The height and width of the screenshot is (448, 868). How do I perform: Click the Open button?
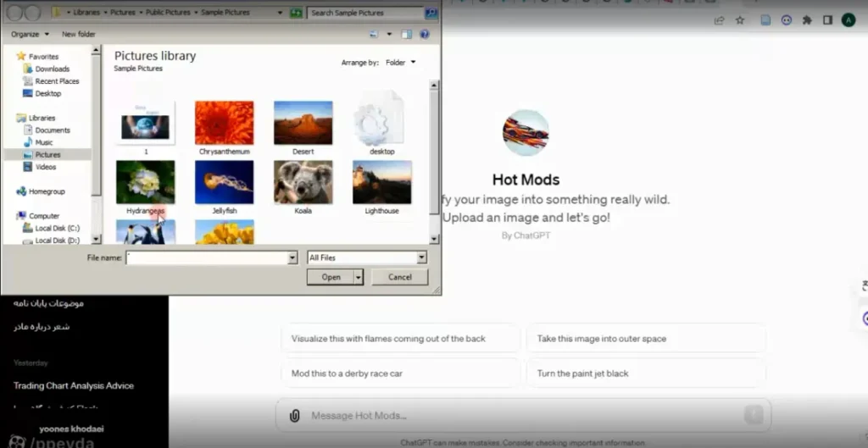[x=331, y=277]
